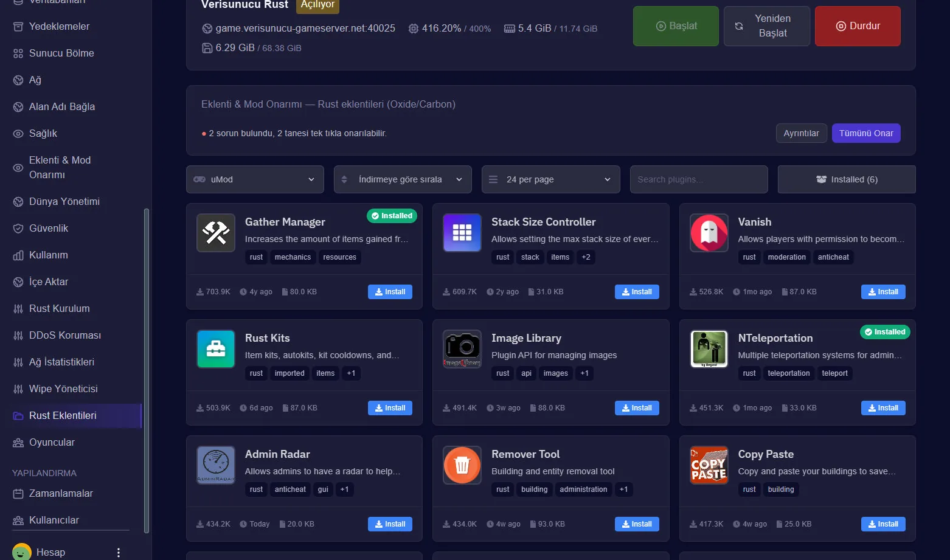Click the green Başlat button

(676, 26)
